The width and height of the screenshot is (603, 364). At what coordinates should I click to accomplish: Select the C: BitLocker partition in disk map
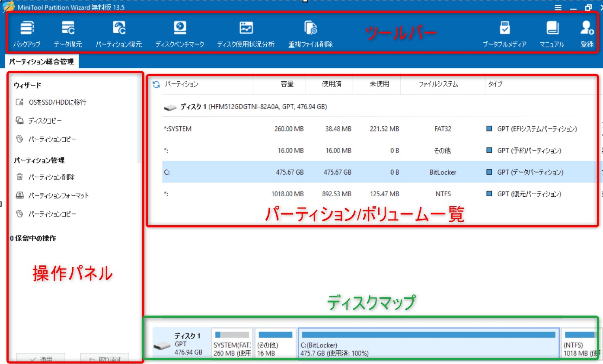coord(428,343)
